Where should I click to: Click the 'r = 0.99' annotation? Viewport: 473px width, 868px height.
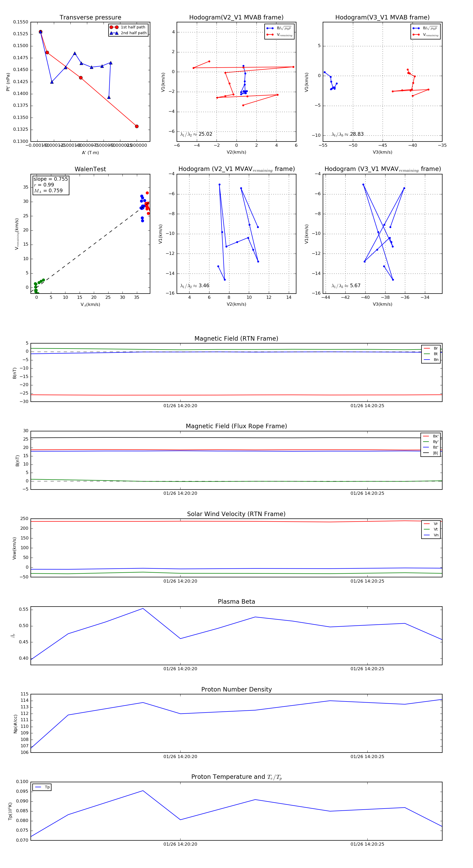pos(44,185)
